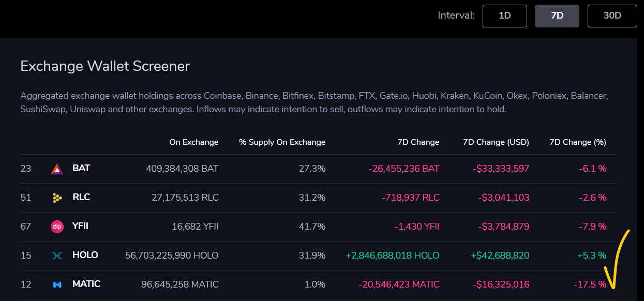This screenshot has width=644, height=301.
Task: Open the MATIC token name link
Action: tap(86, 284)
